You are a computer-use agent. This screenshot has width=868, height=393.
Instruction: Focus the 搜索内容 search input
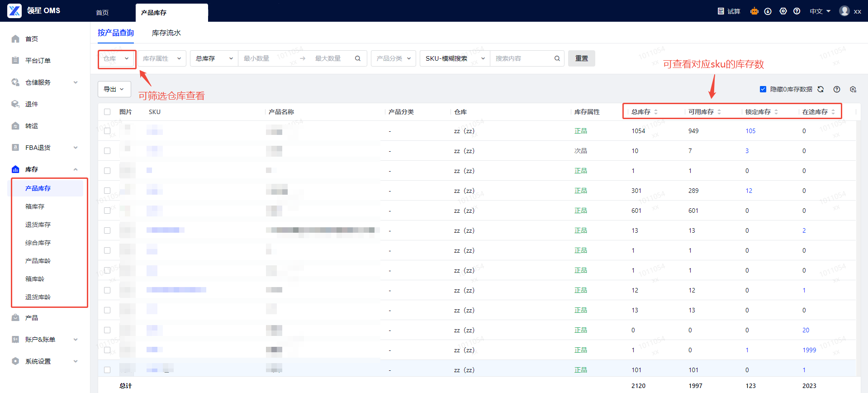522,58
